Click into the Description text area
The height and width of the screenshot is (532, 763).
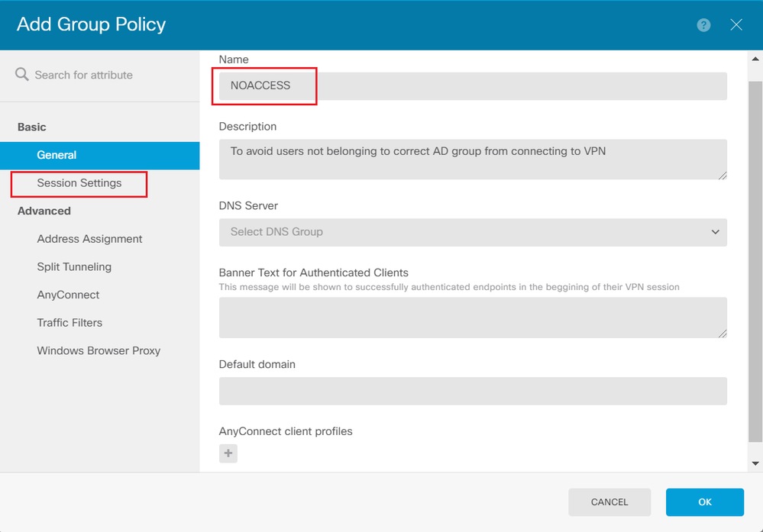pyautogui.click(x=472, y=159)
